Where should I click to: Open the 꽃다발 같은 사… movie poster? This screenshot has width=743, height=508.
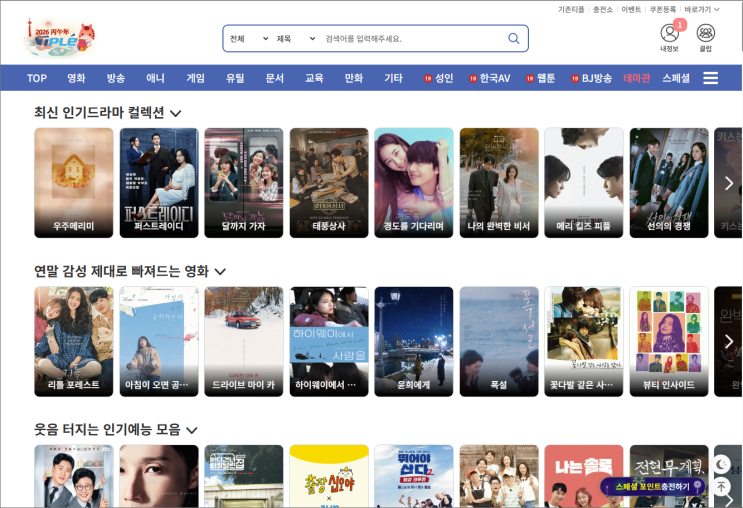coord(584,341)
